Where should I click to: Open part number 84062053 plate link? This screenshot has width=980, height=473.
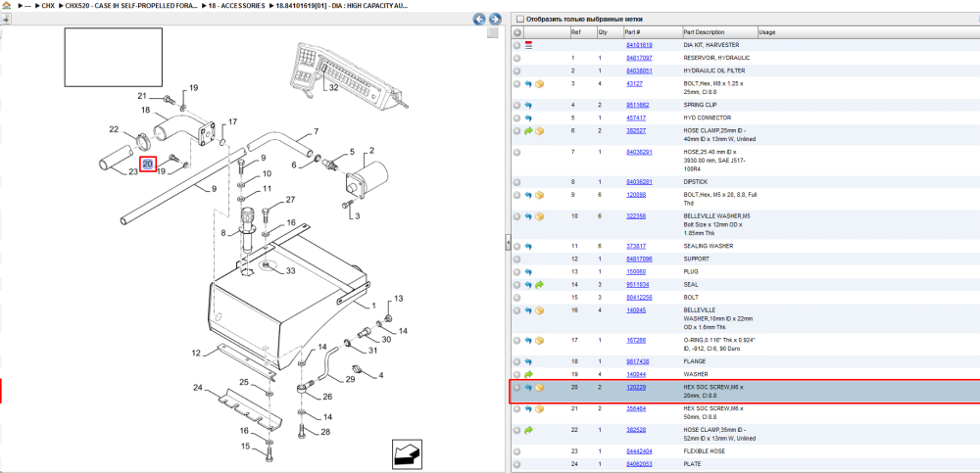coord(639,464)
